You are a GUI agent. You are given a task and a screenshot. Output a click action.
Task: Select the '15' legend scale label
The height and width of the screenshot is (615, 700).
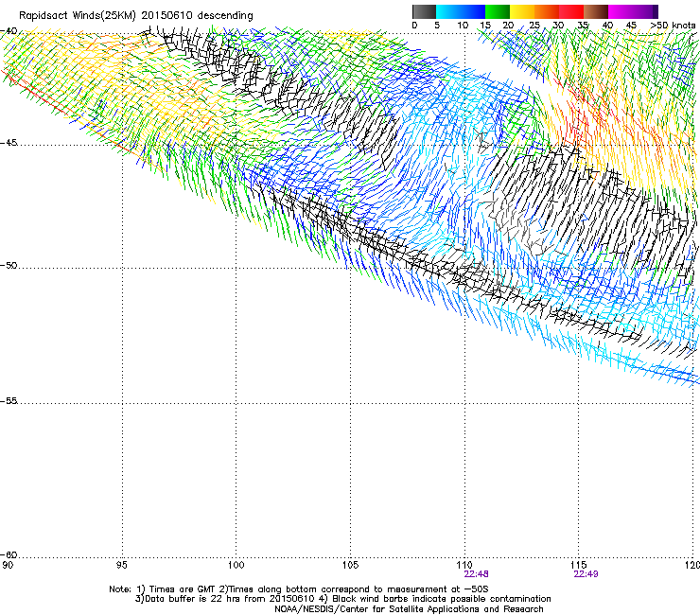tap(485, 26)
